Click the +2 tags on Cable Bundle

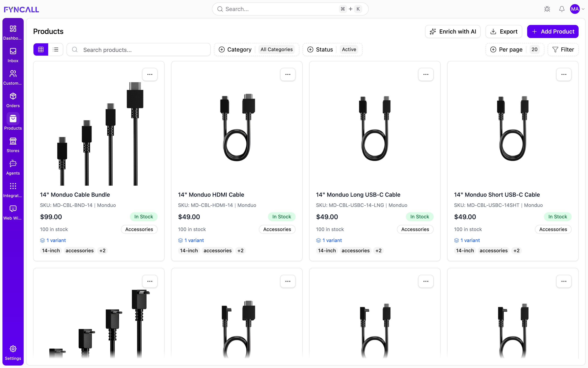tap(102, 250)
